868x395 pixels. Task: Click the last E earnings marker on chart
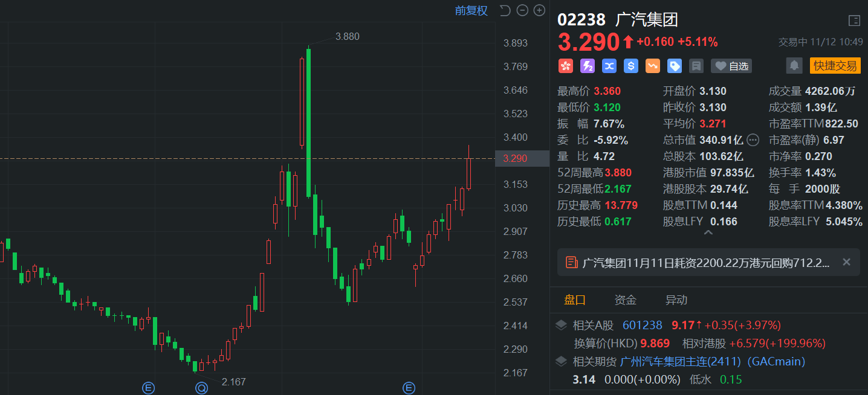click(409, 388)
